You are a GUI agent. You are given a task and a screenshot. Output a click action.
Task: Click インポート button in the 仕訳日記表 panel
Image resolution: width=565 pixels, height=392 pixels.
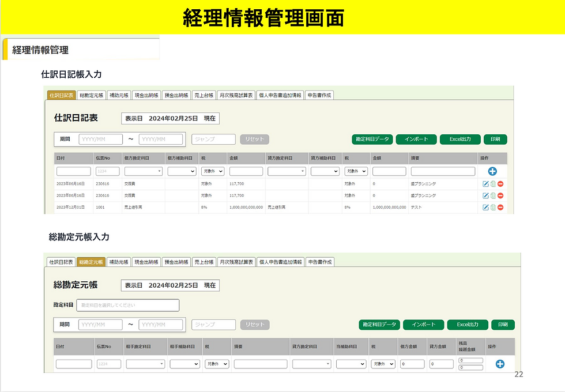[416, 139]
